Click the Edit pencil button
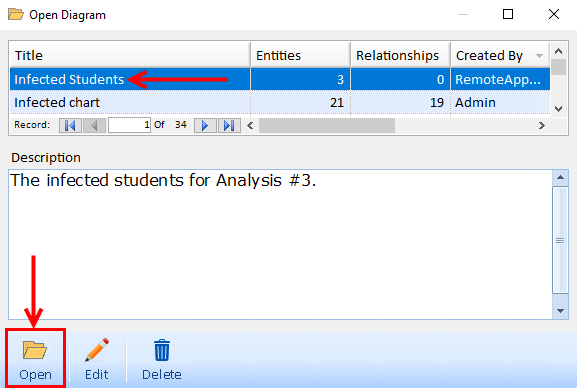This screenshot has height=388, width=577. point(96,359)
